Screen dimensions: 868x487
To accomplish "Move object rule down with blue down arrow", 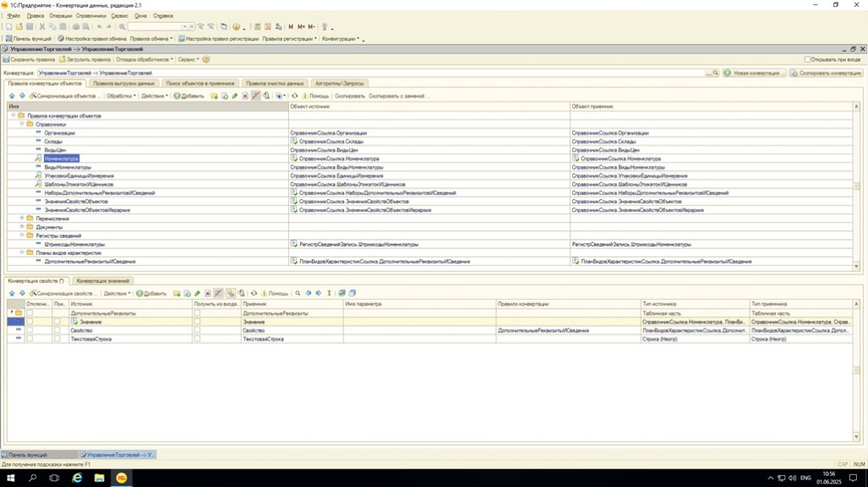I will click(22, 96).
